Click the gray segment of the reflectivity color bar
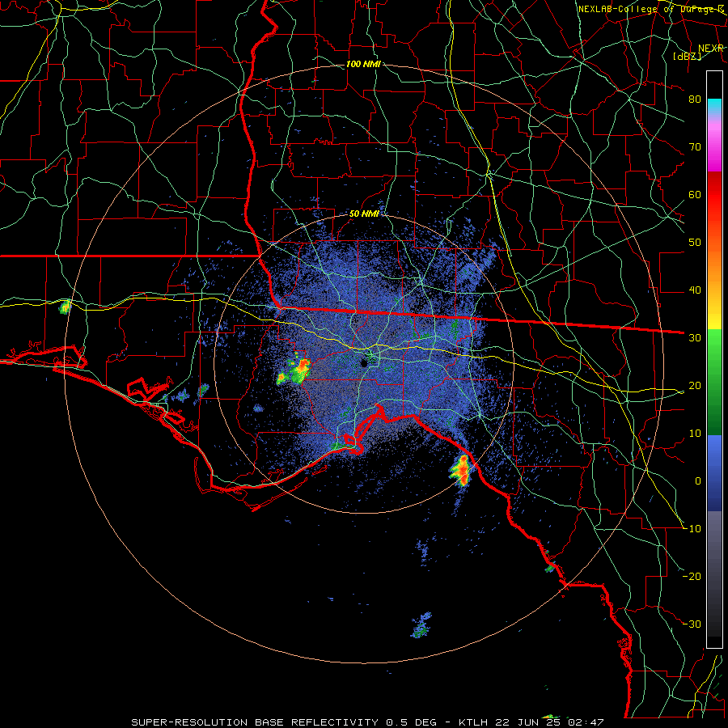This screenshot has width=728, height=728. pyautogui.click(x=714, y=574)
